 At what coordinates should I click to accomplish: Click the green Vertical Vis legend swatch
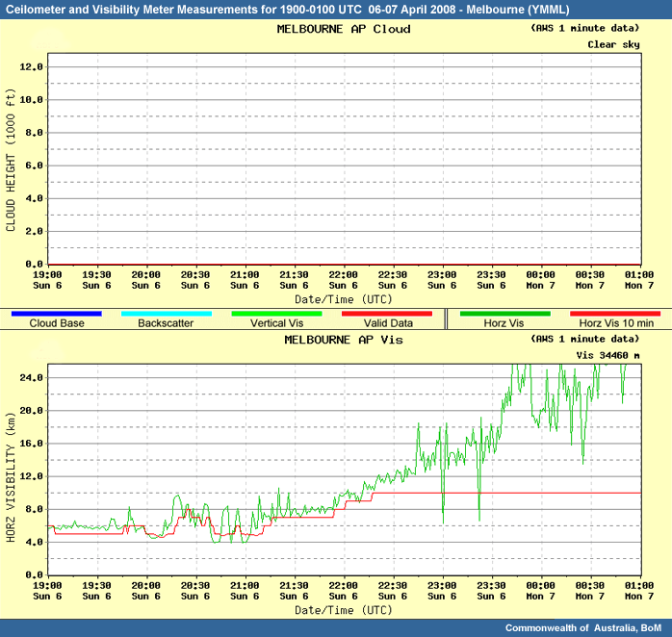[x=276, y=314]
